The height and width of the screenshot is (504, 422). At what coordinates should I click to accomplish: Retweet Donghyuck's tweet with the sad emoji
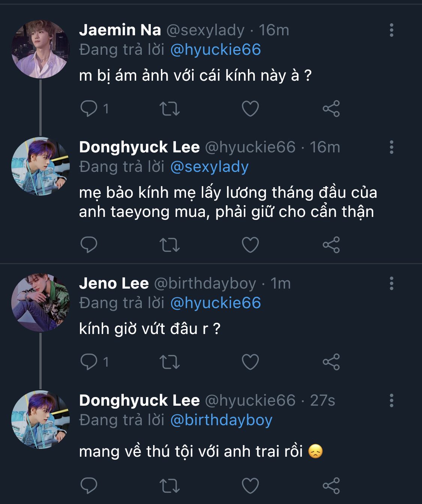(170, 486)
